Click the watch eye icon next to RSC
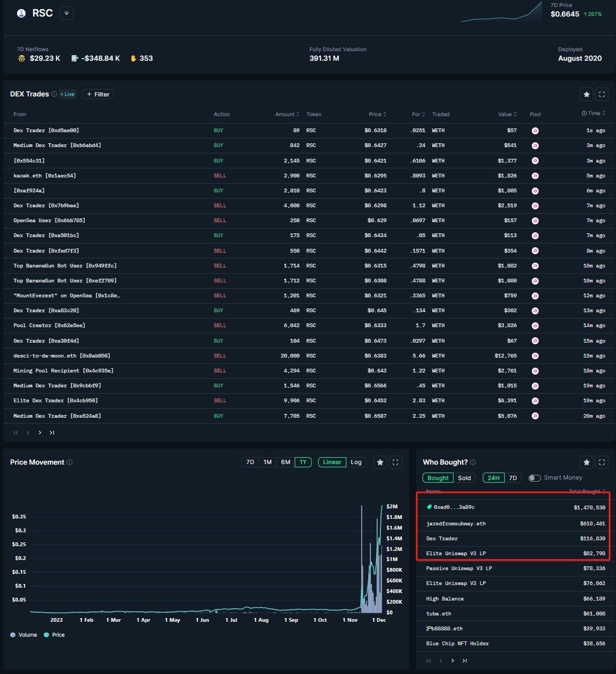This screenshot has width=616, height=674. [67, 13]
